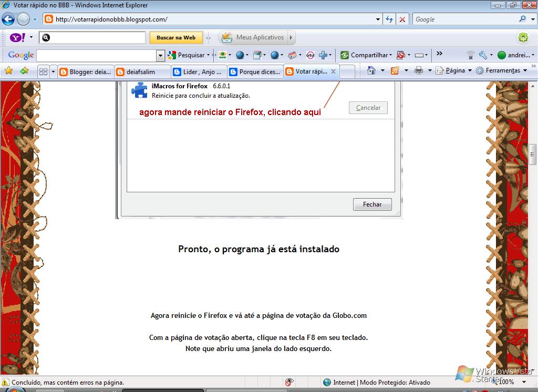The height and width of the screenshot is (392, 538).
Task: Click the popup blocker icon
Action: pos(400,55)
